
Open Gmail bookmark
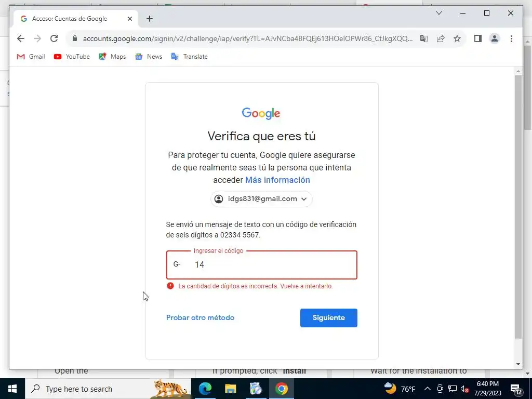click(31, 57)
